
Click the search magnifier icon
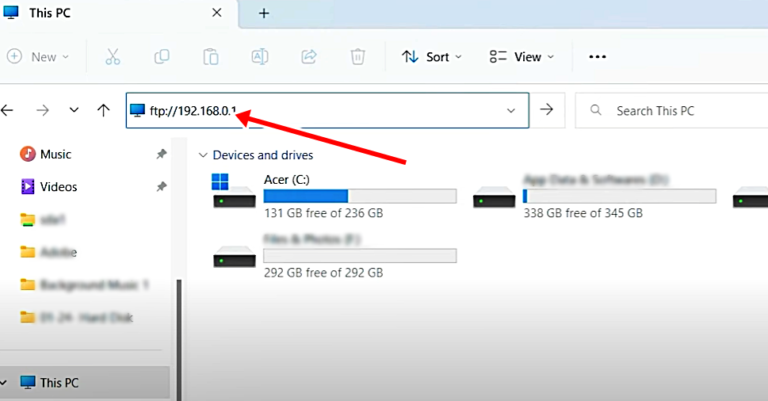pos(596,110)
